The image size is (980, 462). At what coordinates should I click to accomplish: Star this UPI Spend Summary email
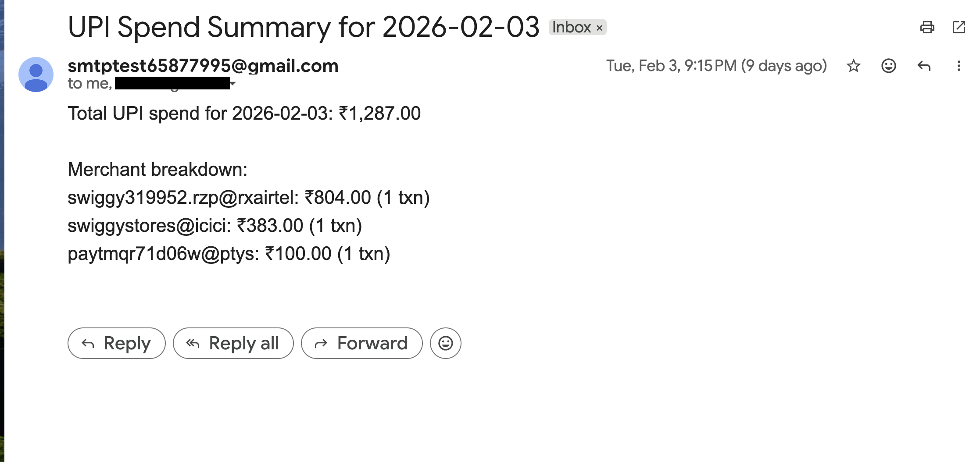pos(854,66)
